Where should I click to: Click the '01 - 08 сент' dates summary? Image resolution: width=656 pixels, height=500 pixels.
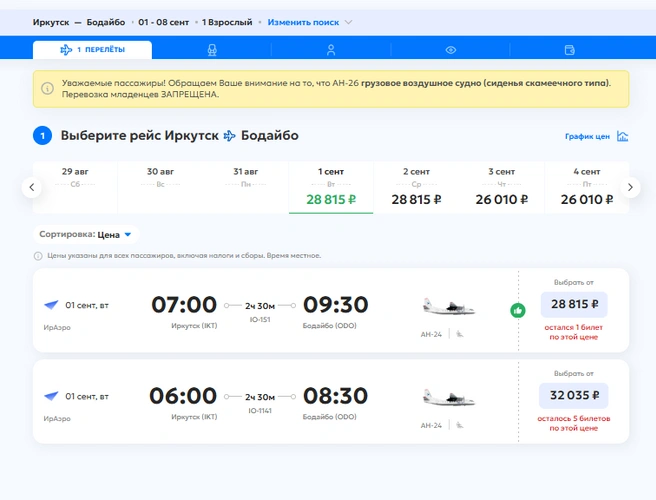tap(164, 22)
